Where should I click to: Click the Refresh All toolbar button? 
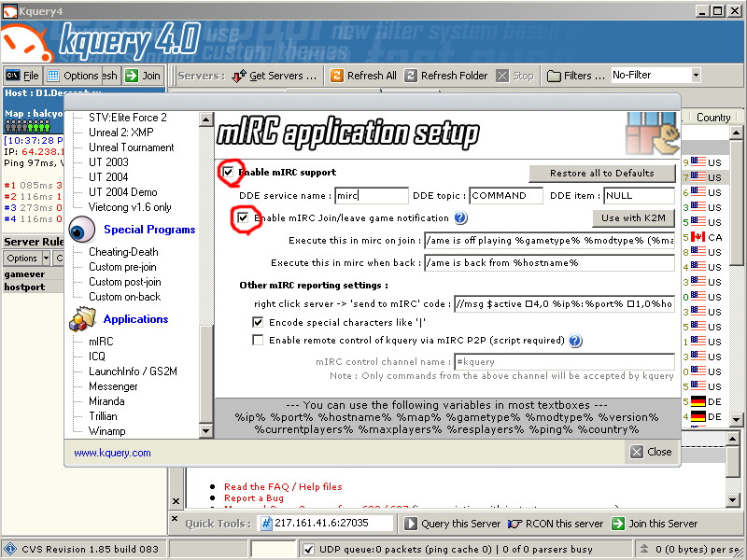point(363,76)
